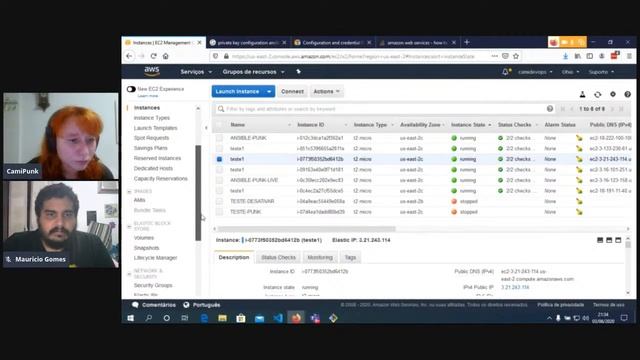Check the TESTE-PUNK instance checkbox
This screenshot has width=640, height=360.
click(x=219, y=212)
